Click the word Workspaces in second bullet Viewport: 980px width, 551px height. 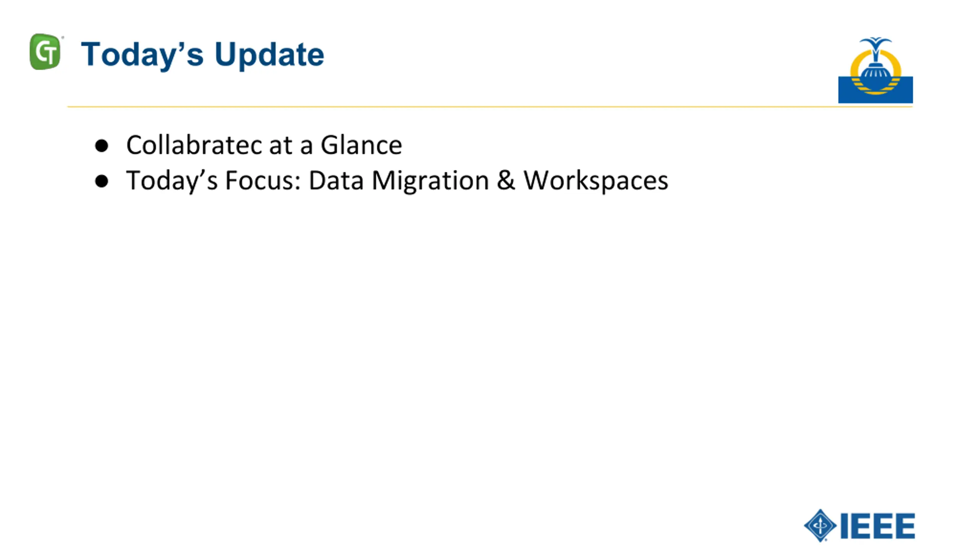tap(596, 181)
